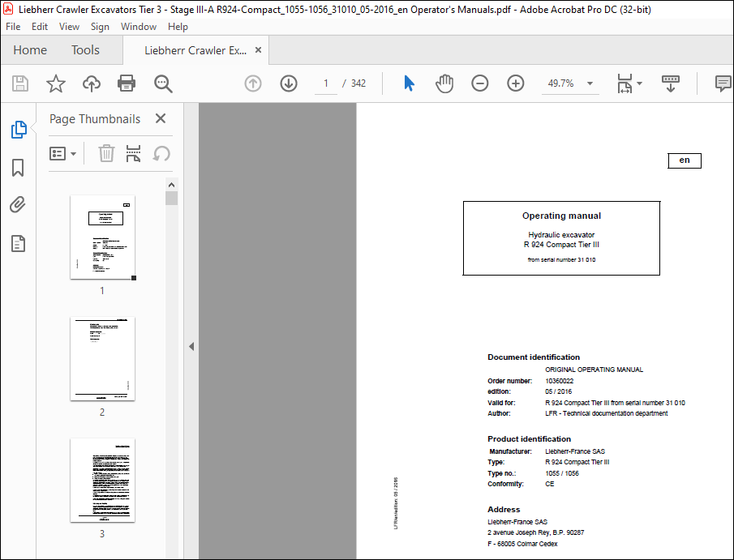The width and height of the screenshot is (734, 560).
Task: Open the zoom percentage dropdown arrow
Action: click(x=590, y=83)
